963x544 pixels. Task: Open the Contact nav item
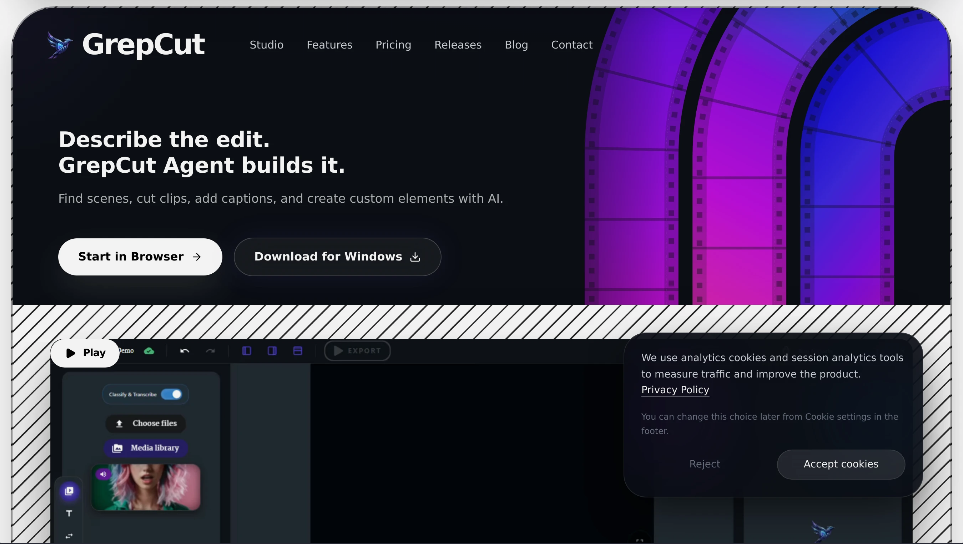[572, 45]
